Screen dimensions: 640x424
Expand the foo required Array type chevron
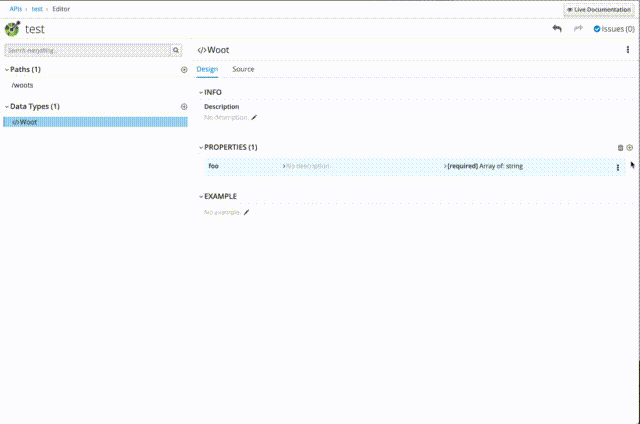[x=445, y=166]
